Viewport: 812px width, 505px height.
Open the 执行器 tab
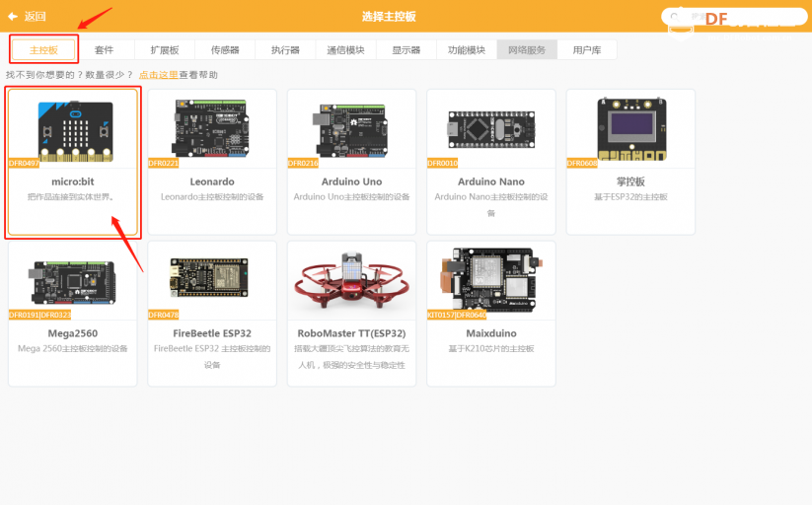pos(285,50)
